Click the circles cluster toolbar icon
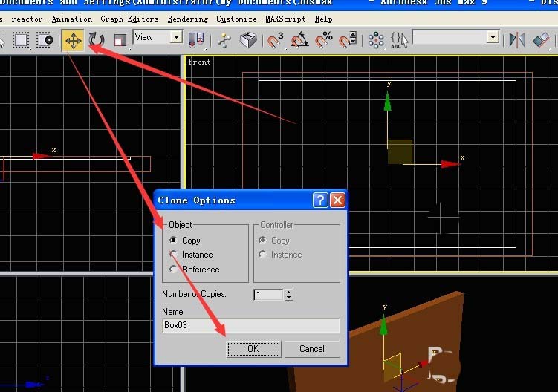558x392 pixels. [376, 40]
